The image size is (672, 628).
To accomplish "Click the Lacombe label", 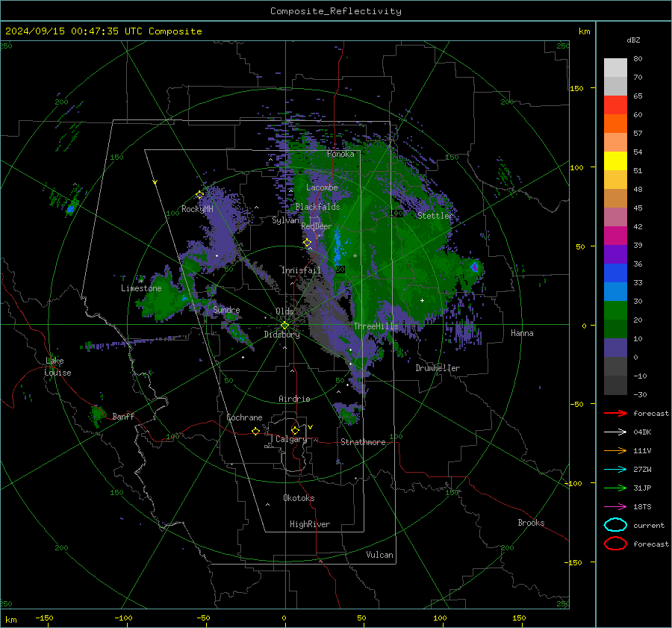I will 322,187.
